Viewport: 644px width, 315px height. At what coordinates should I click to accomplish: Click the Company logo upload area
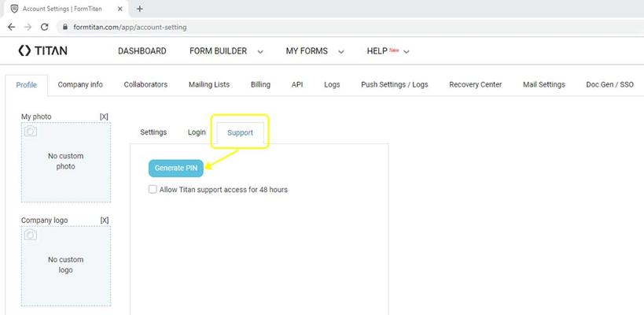(x=66, y=265)
